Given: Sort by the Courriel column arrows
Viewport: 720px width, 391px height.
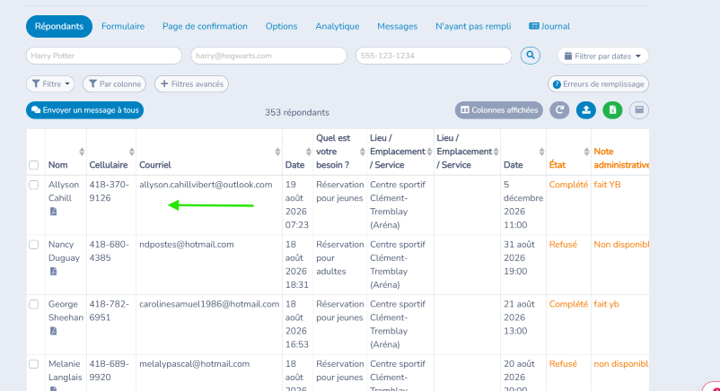Looking at the screenshot, I should [277, 151].
